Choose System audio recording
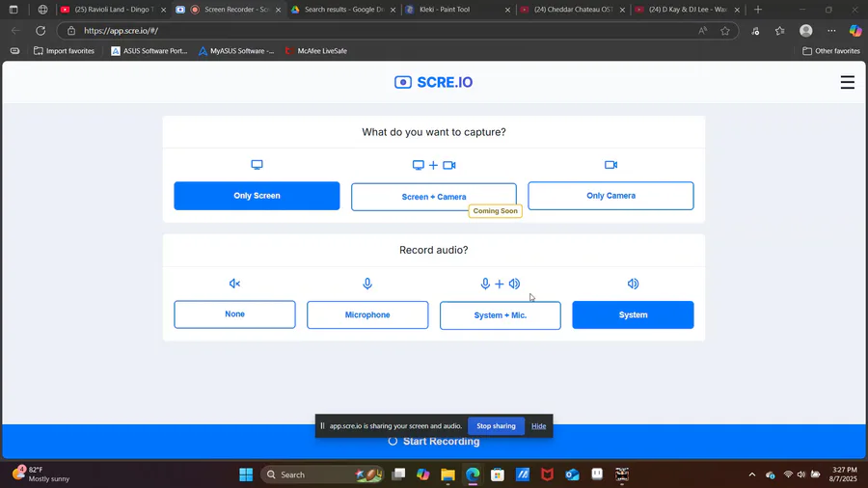 tap(633, 314)
